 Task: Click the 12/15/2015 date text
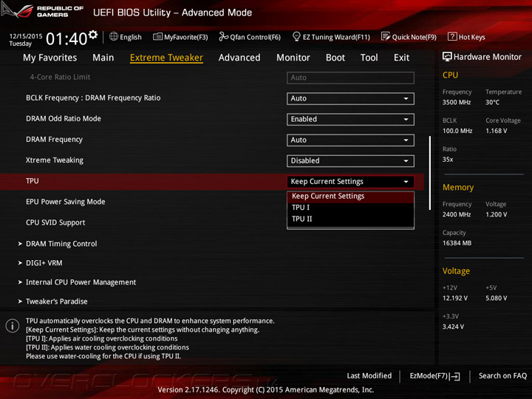tap(26, 36)
